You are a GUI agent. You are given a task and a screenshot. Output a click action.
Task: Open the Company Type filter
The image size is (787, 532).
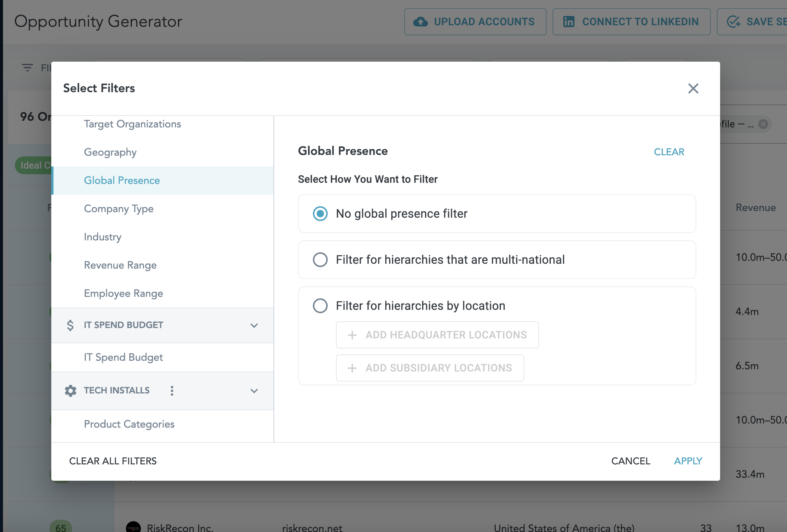pos(119,209)
